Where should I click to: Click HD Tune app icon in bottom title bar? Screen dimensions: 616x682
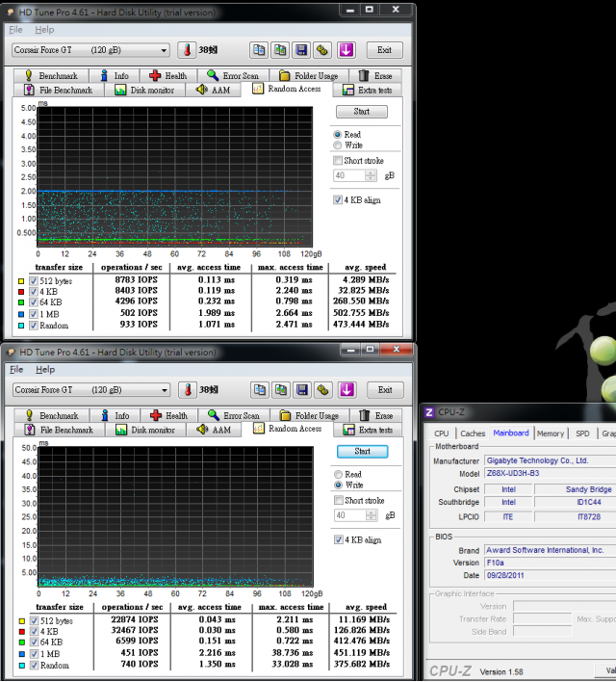(x=12, y=352)
